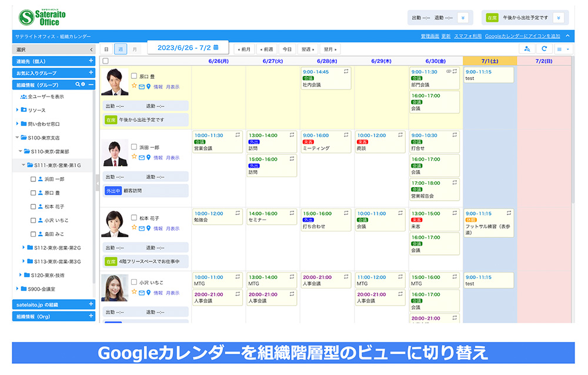Viewport: 588px width, 375px height.
Task: Check the select-all checkbox in calendar header
Action: click(105, 61)
